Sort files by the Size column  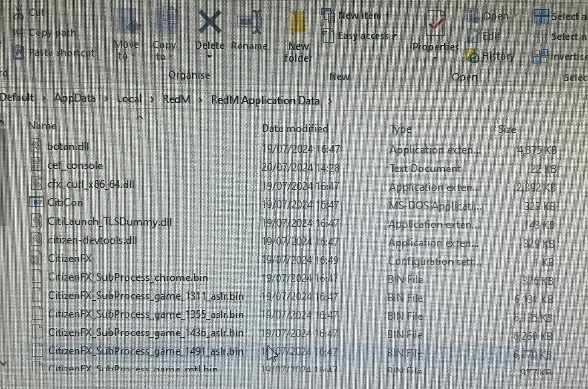click(507, 129)
